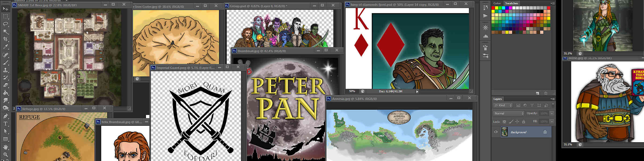Open the Normal blend mode dropdown
This screenshot has width=644, height=161.
[x=508, y=114]
